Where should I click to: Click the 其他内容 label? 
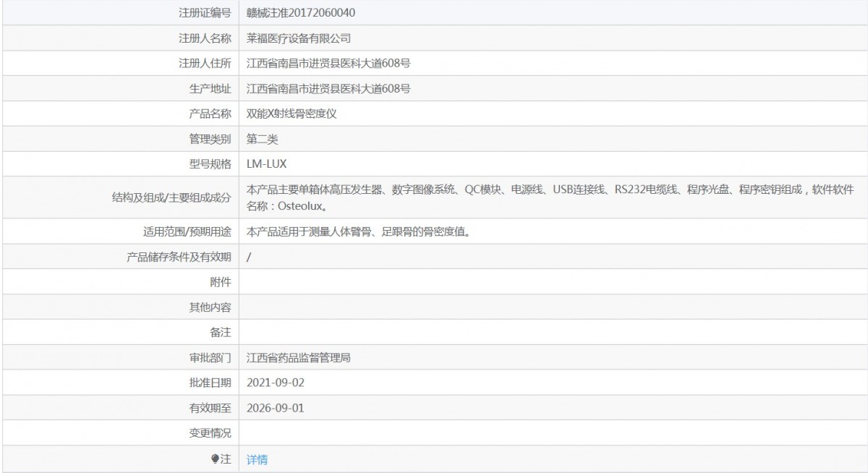pos(210,307)
